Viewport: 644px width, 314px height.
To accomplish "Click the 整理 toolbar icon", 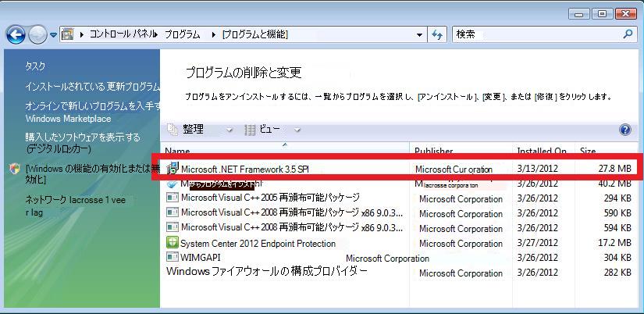I will (x=173, y=130).
